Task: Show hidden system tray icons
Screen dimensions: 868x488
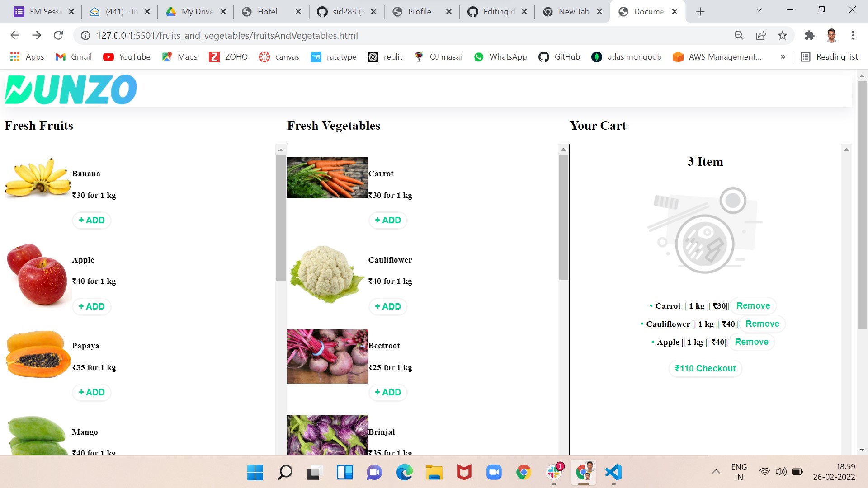Action: (x=716, y=472)
